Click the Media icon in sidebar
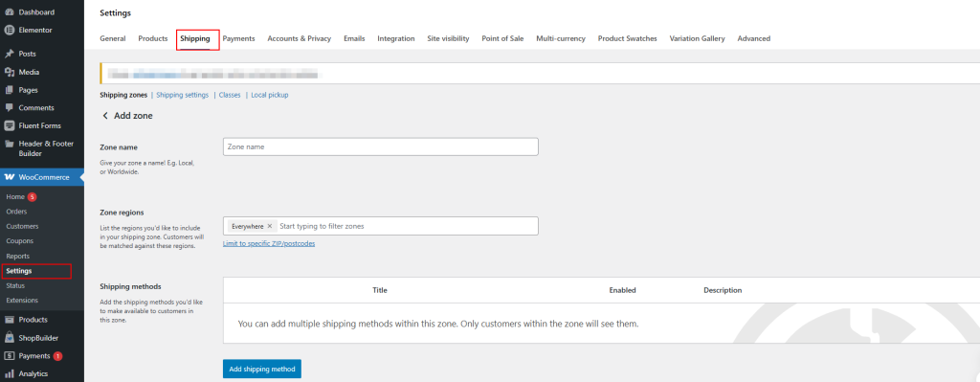This screenshot has width=980, height=382. 10,72
